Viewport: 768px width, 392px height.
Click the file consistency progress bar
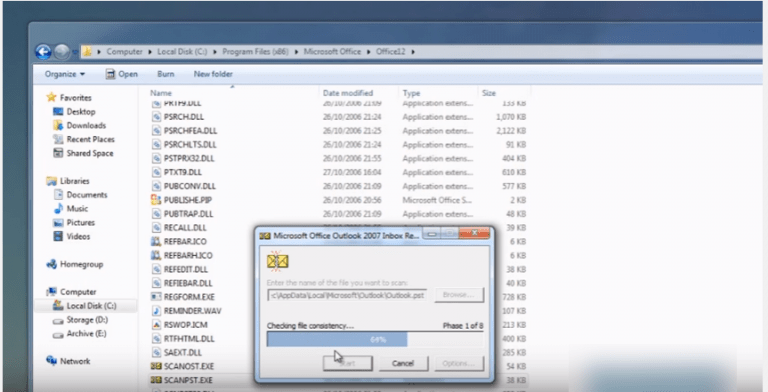[375, 339]
